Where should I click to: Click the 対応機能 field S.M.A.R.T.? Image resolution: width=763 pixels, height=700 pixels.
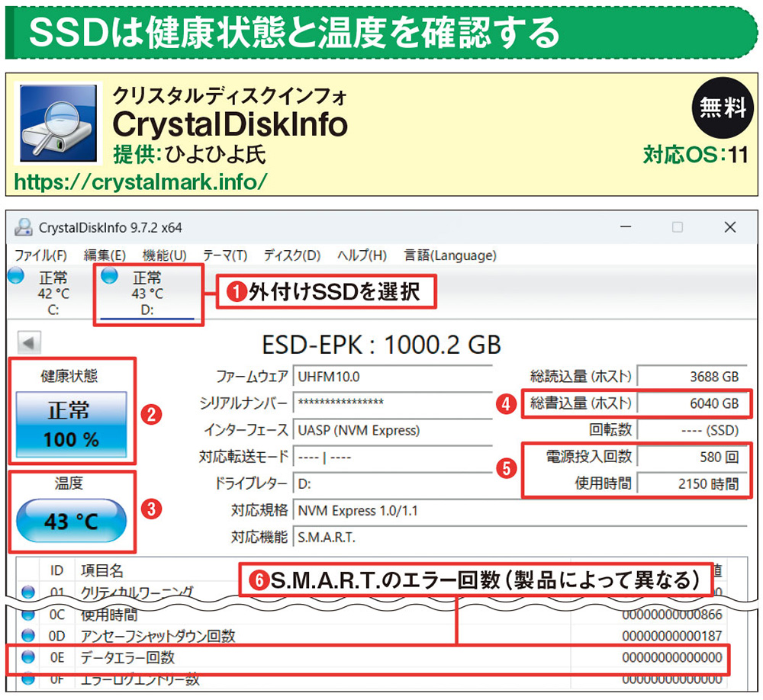[x=520, y=538]
